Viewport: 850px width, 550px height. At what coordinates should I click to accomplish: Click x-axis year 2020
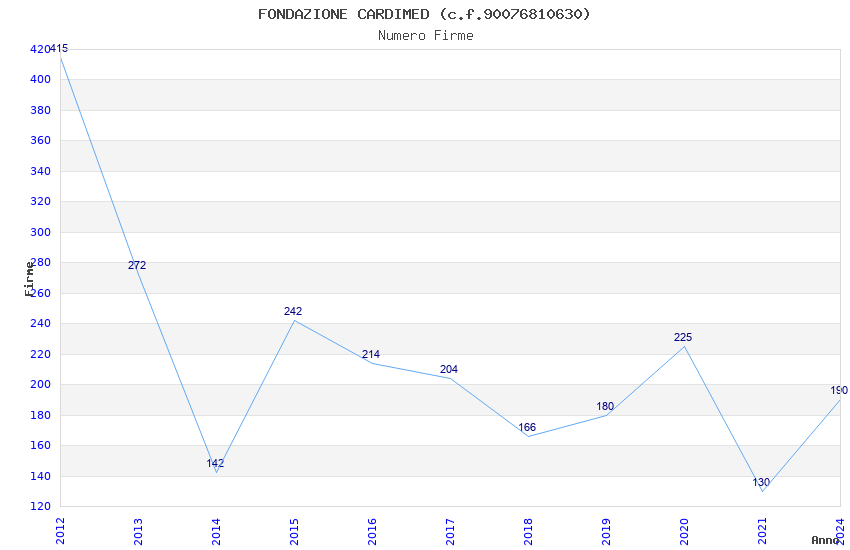pyautogui.click(x=685, y=531)
